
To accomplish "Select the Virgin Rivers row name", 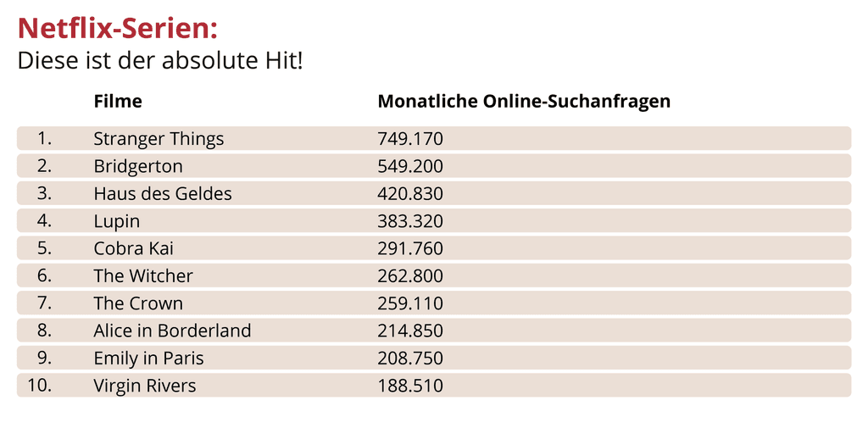I will tap(145, 386).
